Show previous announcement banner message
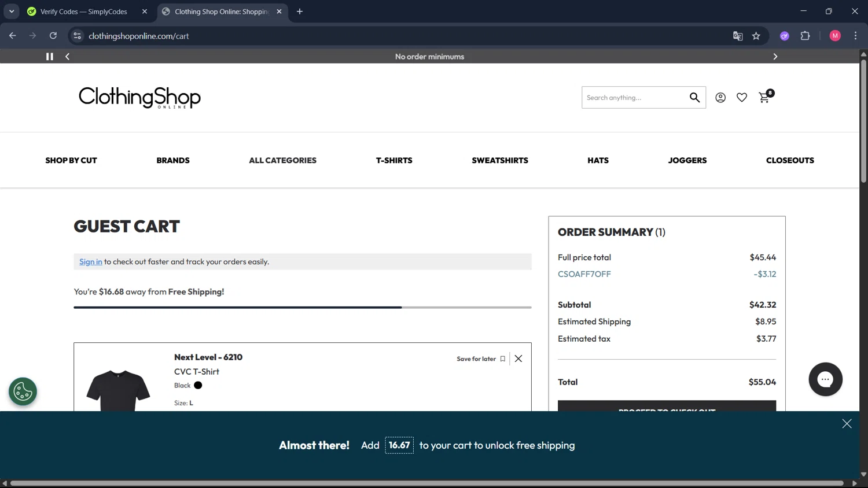Viewport: 868px width, 488px height. click(68, 57)
